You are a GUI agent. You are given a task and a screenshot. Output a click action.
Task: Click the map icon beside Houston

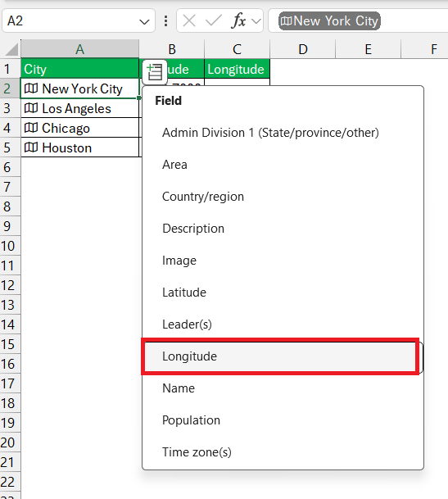coord(31,147)
